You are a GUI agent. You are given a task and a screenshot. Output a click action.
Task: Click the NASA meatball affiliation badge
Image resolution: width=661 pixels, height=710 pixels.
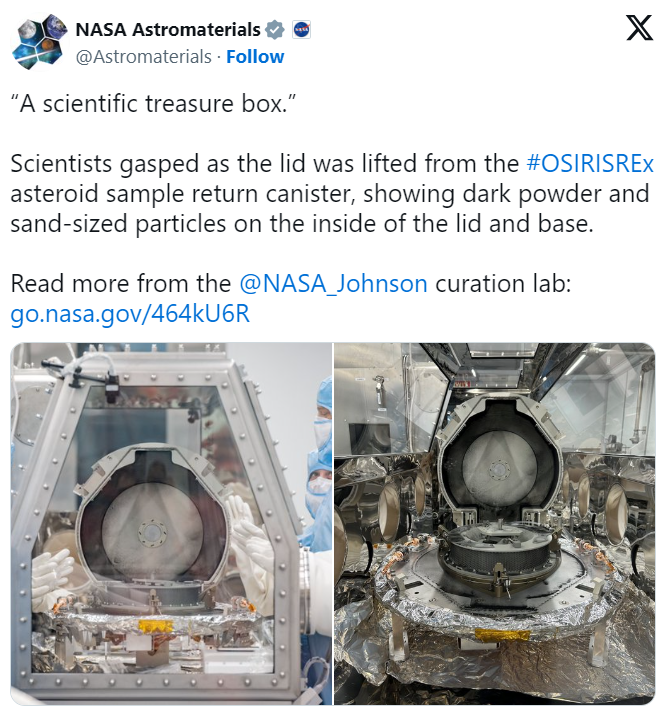click(301, 30)
